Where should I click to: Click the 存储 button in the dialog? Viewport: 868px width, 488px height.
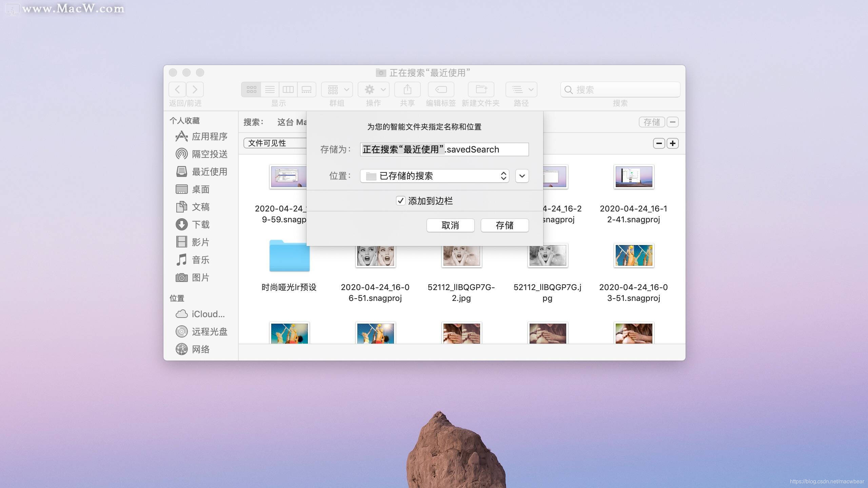click(505, 225)
